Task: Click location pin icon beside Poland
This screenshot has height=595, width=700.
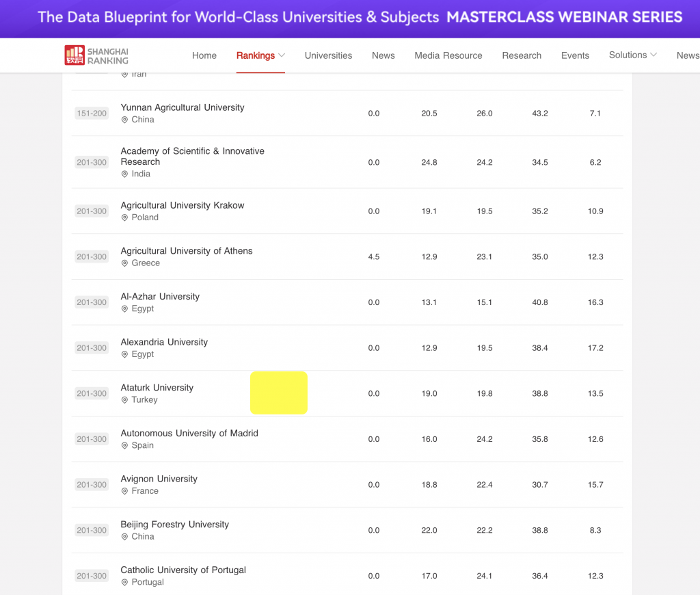Action: (124, 217)
